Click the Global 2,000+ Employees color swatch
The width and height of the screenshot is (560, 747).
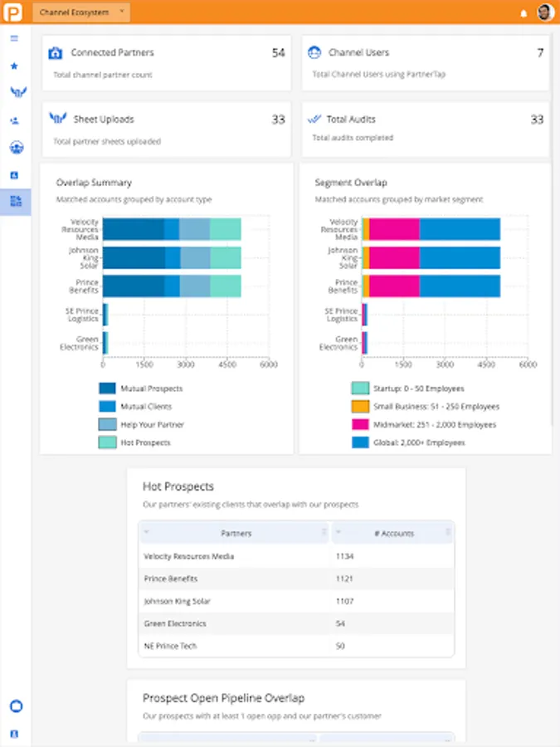pyautogui.click(x=360, y=443)
